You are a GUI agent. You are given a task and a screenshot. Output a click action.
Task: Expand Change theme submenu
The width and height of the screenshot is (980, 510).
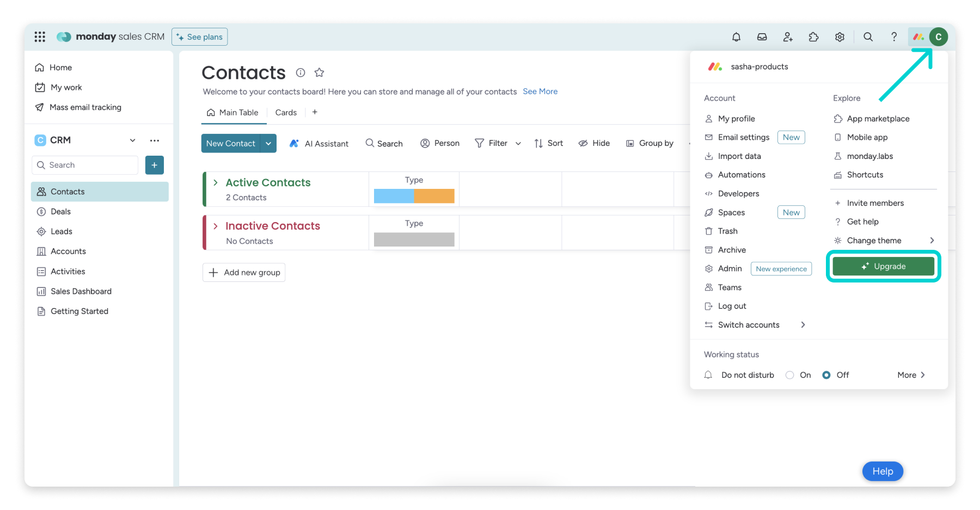(932, 241)
